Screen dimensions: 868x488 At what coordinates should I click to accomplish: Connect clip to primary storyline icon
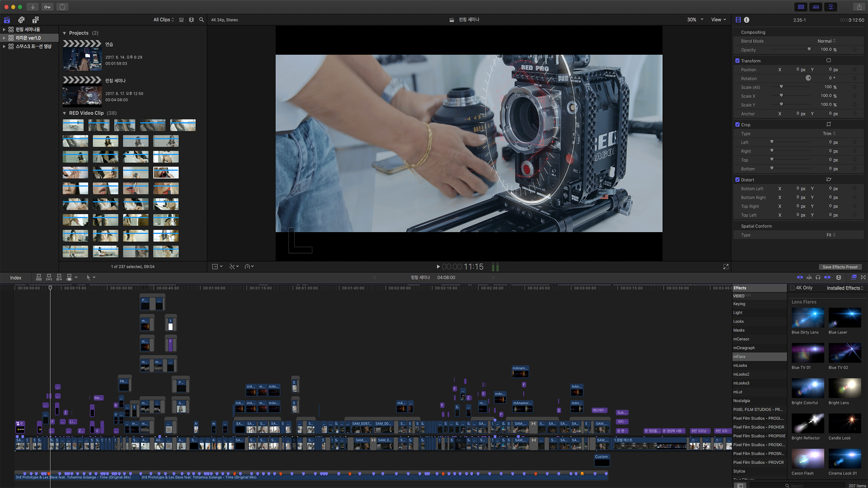point(39,277)
